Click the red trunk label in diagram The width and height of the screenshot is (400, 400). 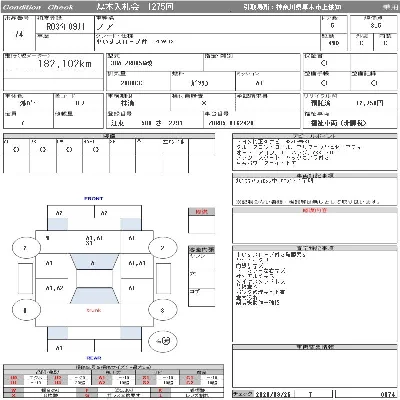[x=94, y=310]
